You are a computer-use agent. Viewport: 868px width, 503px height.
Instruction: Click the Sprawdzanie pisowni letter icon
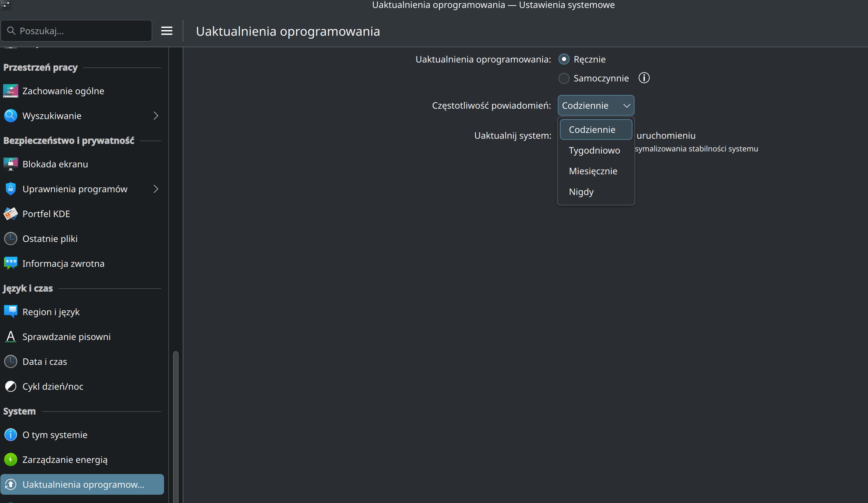point(11,337)
